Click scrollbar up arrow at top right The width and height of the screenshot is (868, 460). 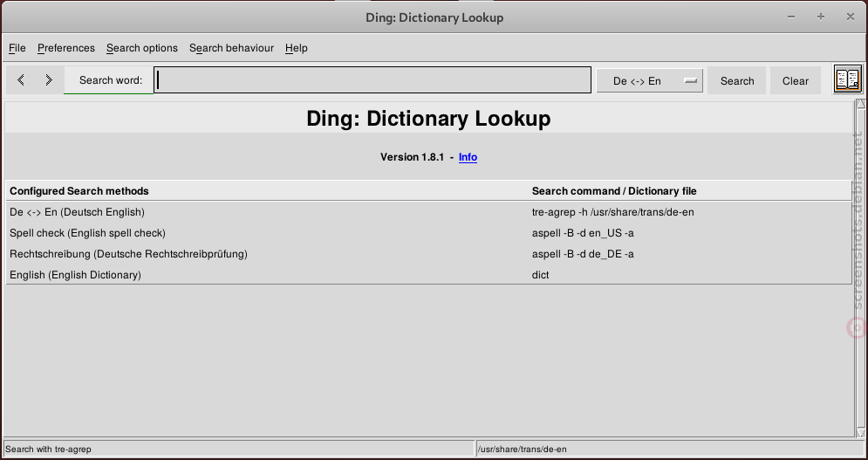[x=860, y=104]
